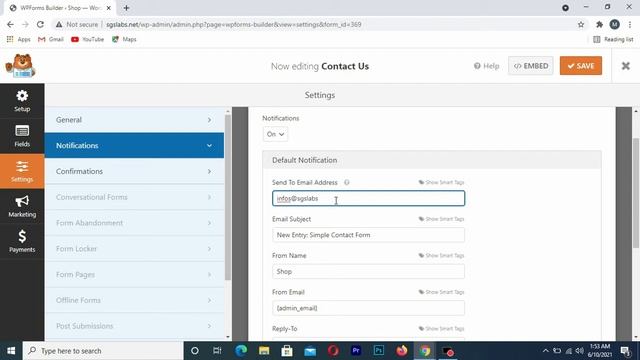Expand the Confirmations settings section
This screenshot has width=640, height=360.
tap(134, 171)
